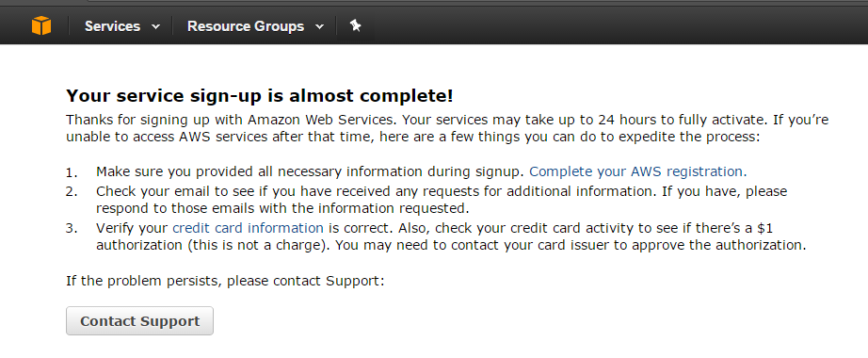Open the credit card information link
This screenshot has width=868, height=358.
pos(248,228)
